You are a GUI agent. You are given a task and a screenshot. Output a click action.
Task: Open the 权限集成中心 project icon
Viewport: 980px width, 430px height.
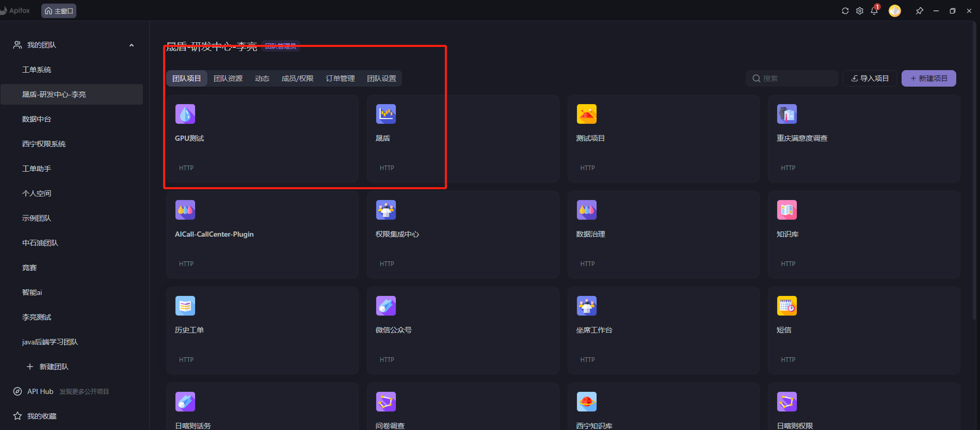click(x=386, y=210)
